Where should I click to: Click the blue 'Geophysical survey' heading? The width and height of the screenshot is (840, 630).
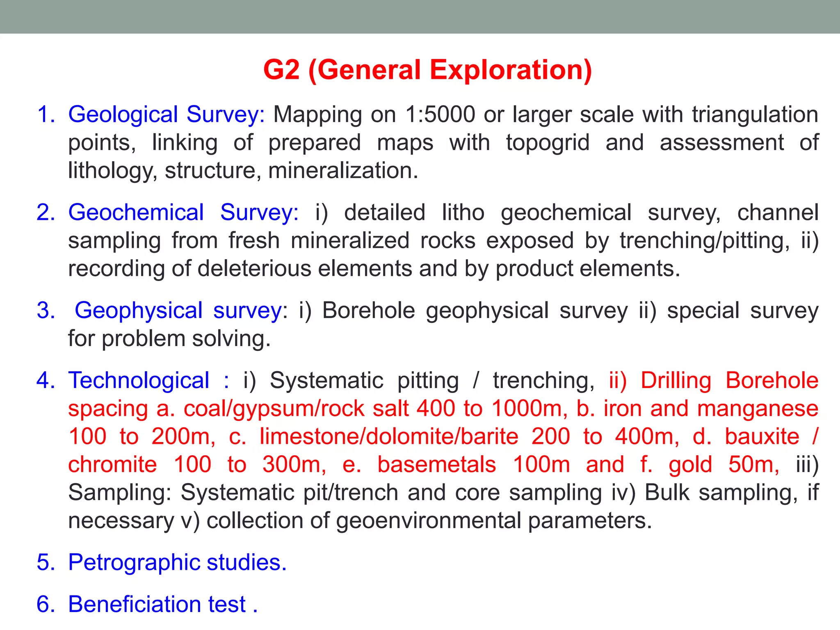pos(178,310)
